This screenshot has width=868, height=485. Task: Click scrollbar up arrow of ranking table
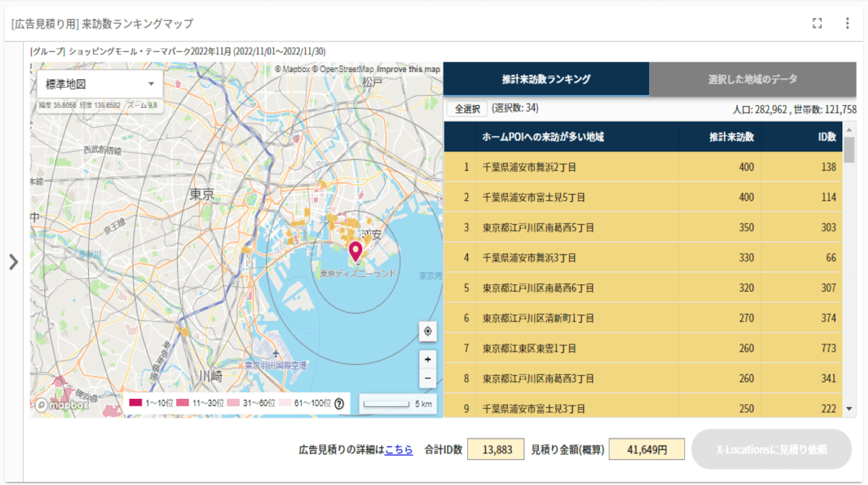850,128
